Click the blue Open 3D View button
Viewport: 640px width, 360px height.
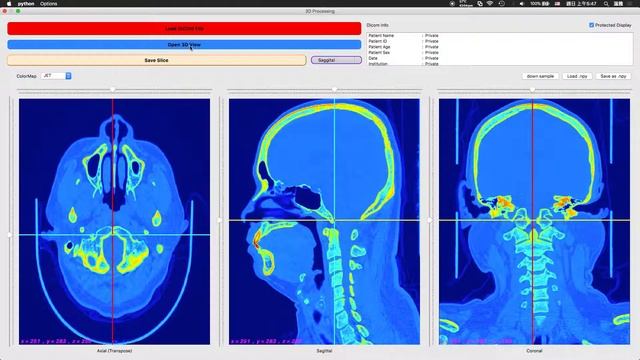[184, 44]
